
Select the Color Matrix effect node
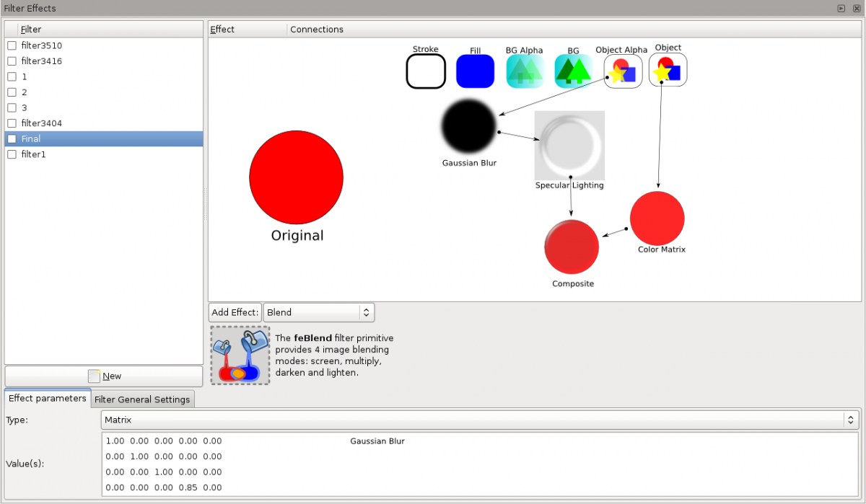click(657, 218)
